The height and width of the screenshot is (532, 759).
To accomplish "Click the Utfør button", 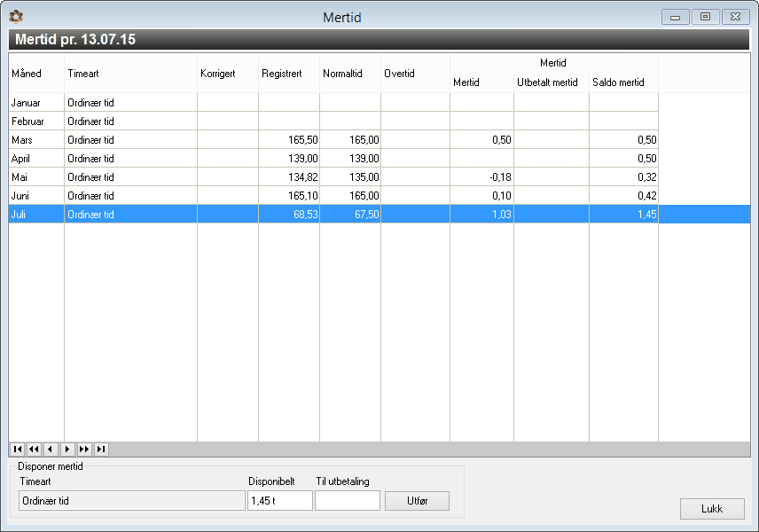I will [418, 501].
